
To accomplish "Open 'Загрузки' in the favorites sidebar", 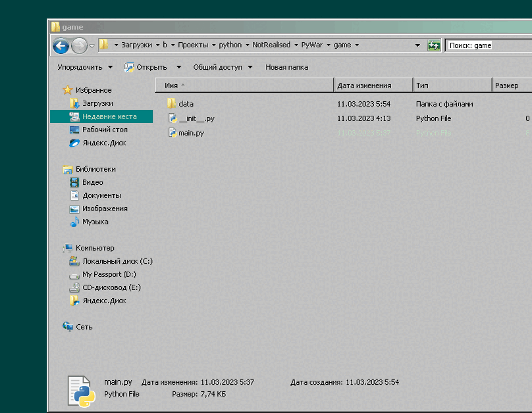I will (97, 103).
